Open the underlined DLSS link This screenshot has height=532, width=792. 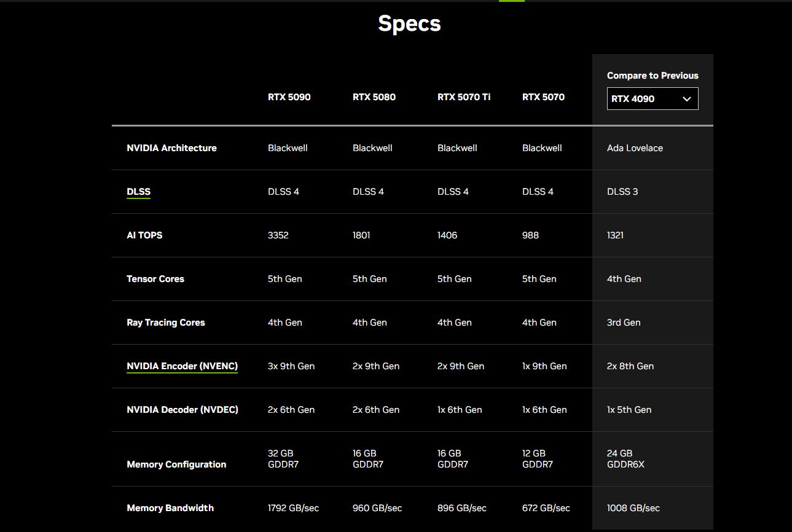(x=138, y=192)
